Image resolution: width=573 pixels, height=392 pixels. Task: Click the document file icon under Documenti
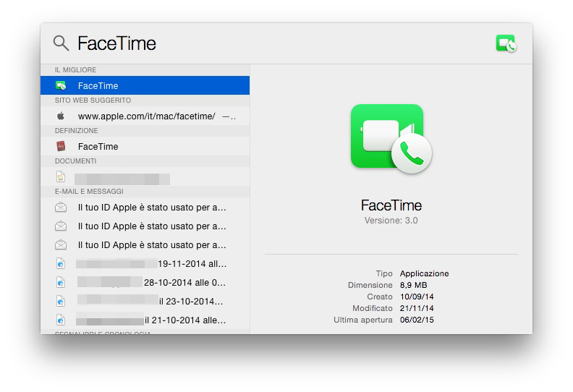pyautogui.click(x=61, y=176)
